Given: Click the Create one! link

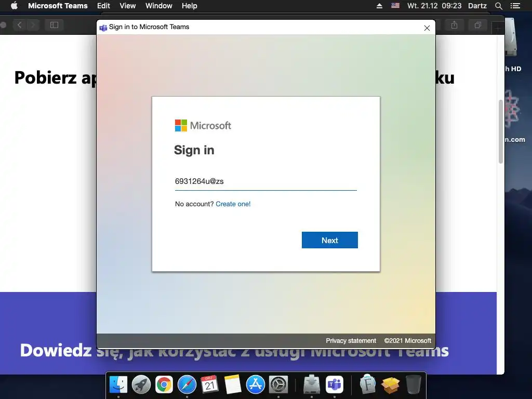Looking at the screenshot, I should [233, 204].
